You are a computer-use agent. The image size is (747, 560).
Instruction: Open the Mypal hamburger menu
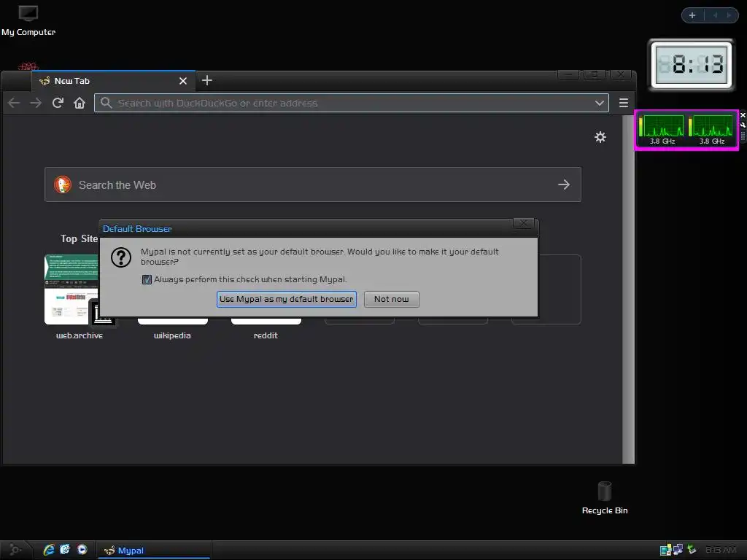pos(624,103)
